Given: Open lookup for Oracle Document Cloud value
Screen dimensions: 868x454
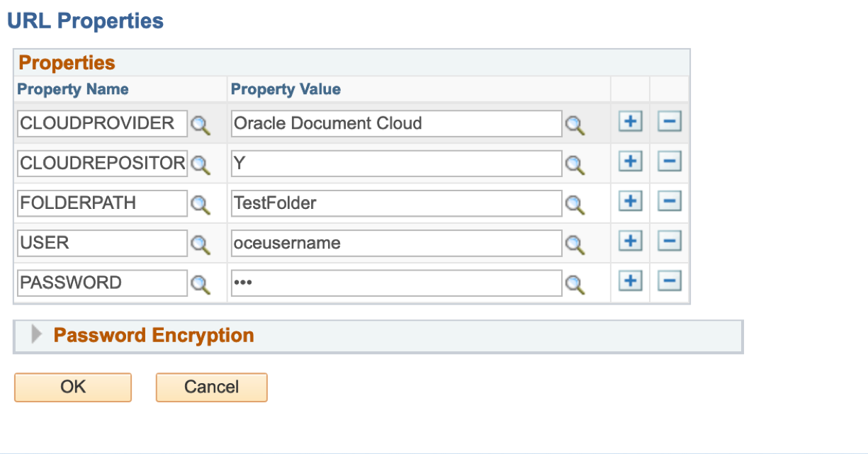Looking at the screenshot, I should click(x=575, y=125).
